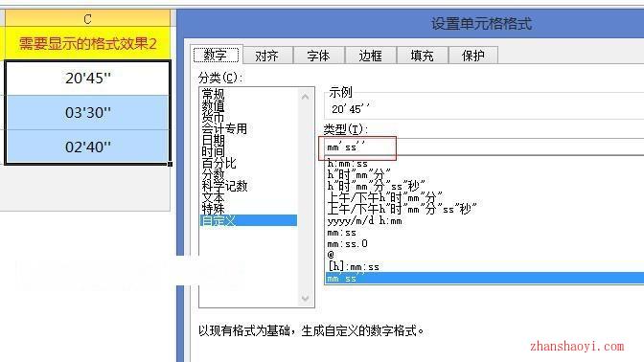Screen dimensions: 644x362
Task: Select cell showing 03'30''
Action: (x=88, y=112)
